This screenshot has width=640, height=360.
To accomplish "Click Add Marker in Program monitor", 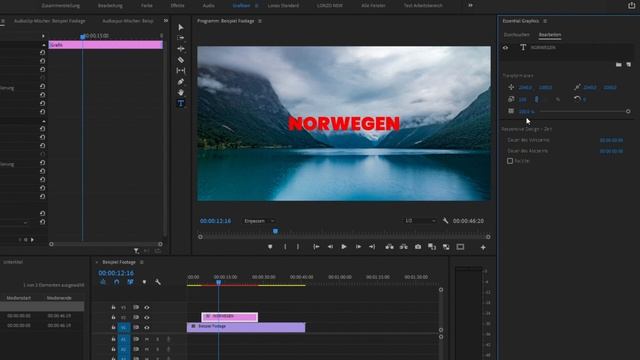I will coord(270,247).
